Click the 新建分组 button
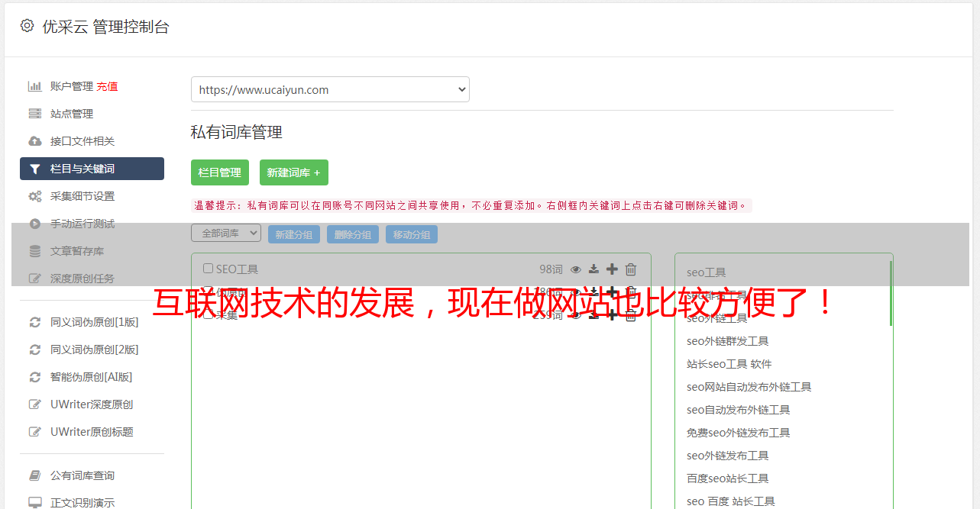Screen dimensions: 980x509 coord(294,234)
